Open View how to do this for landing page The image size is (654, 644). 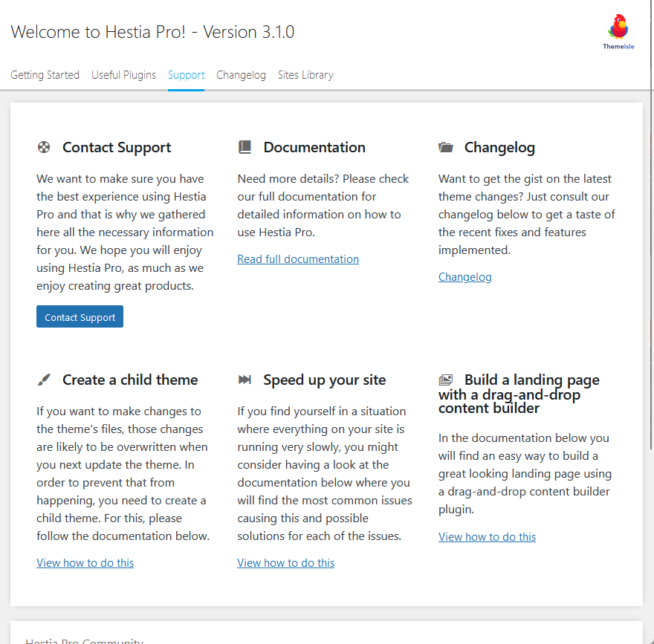coord(487,537)
